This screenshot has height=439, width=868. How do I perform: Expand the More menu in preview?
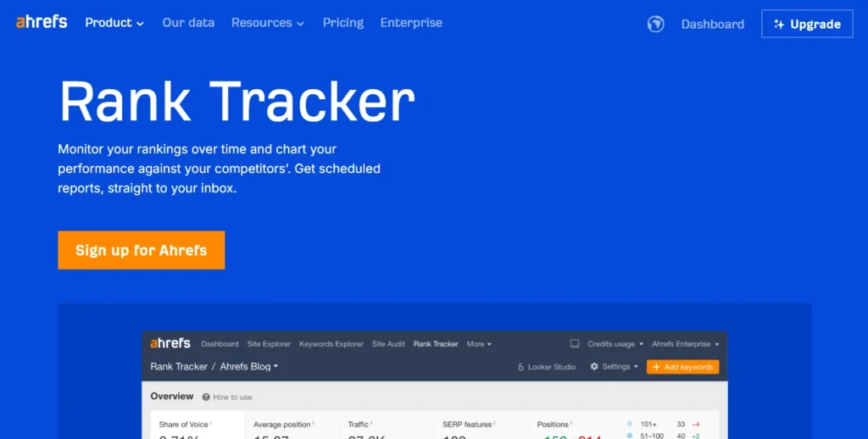coord(479,344)
